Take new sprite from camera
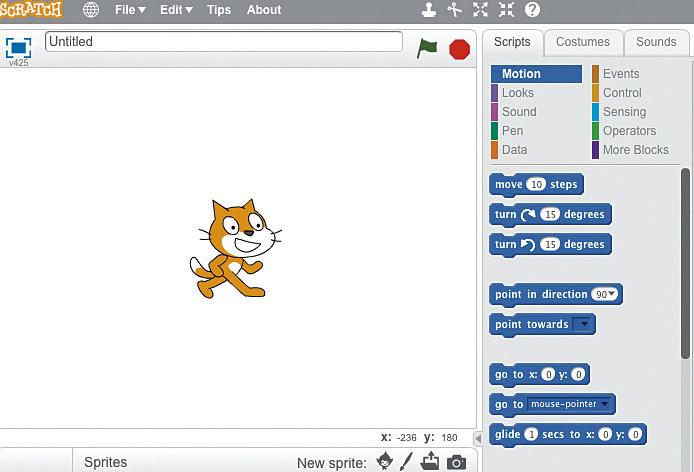 point(456,463)
